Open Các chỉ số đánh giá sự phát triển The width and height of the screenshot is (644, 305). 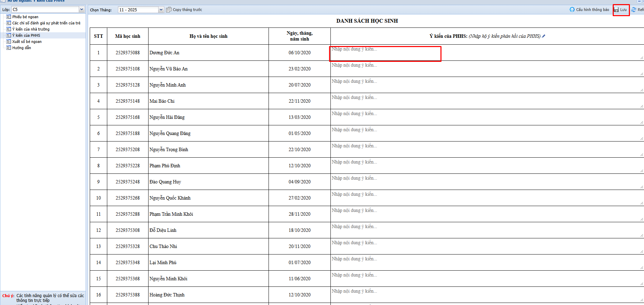pyautogui.click(x=46, y=23)
